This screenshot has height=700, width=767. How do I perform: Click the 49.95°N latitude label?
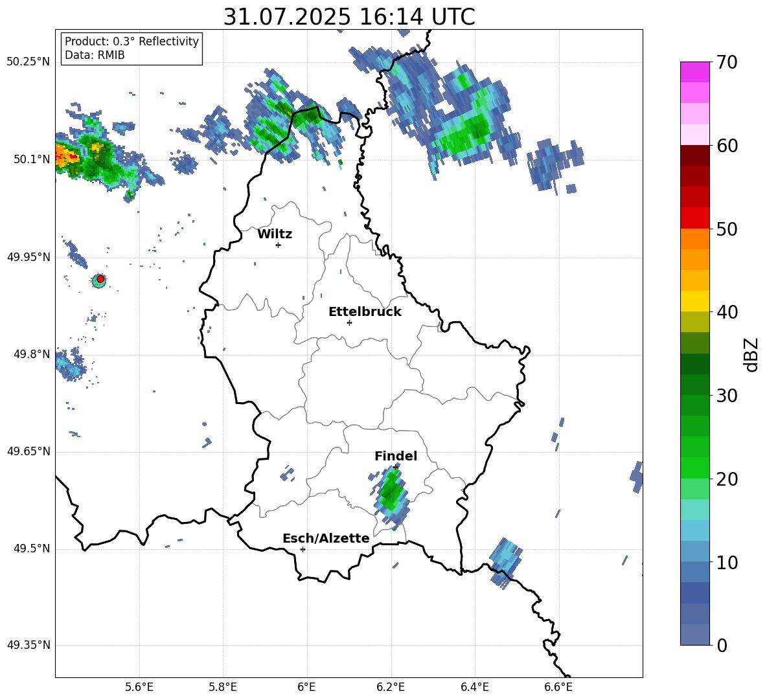pos(28,257)
